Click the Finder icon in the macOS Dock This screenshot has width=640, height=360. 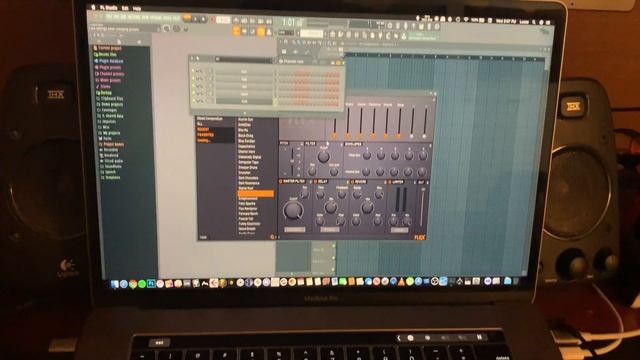pos(115,284)
